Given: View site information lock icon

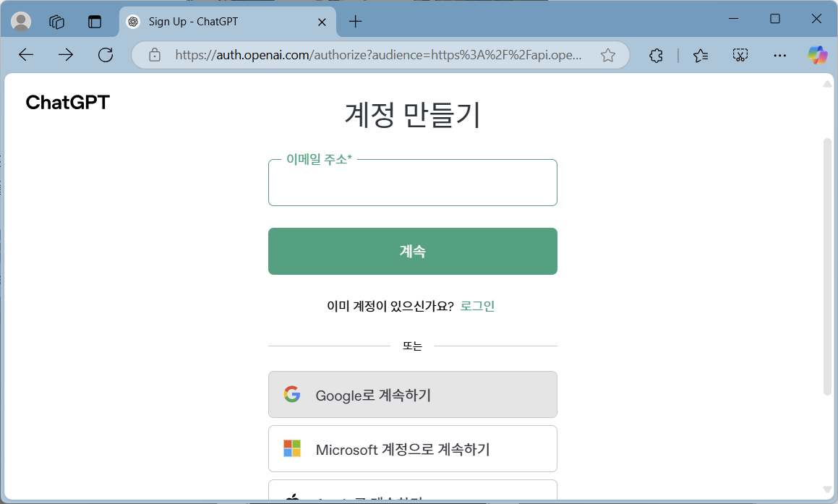Looking at the screenshot, I should point(155,54).
